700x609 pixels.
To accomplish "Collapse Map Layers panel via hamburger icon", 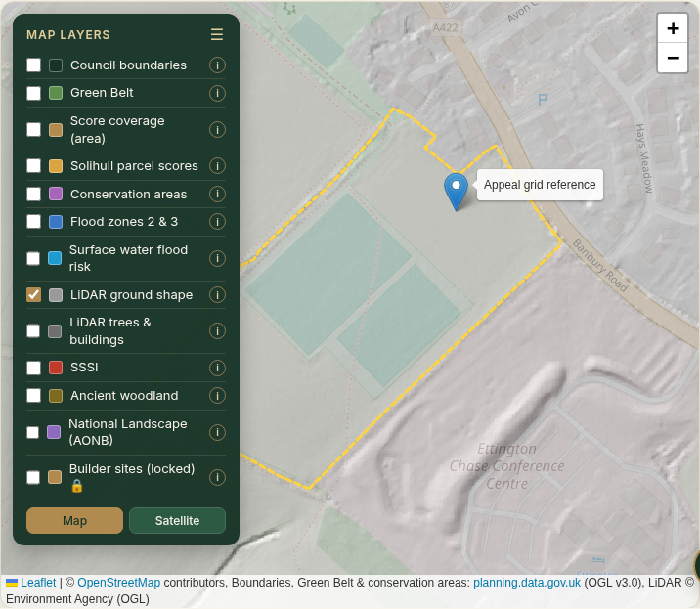I will 217,35.
